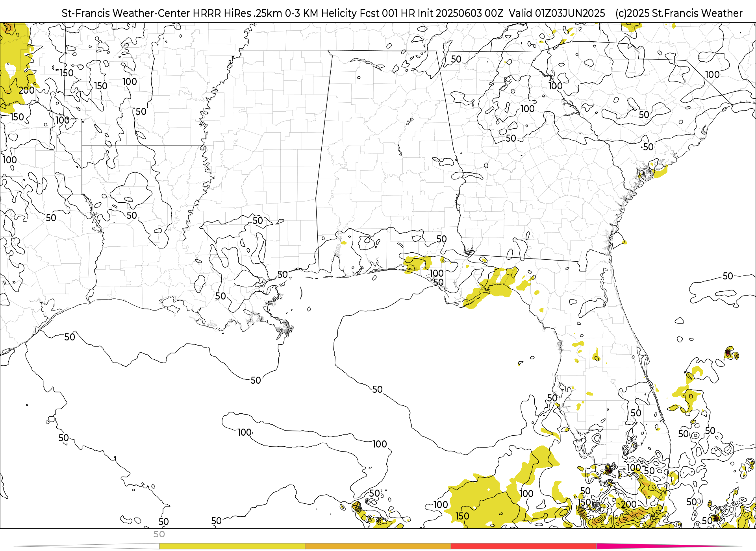Click the '200' contour label in top-left yellow area
Image resolution: width=756 pixels, height=551 pixels.
[26, 90]
